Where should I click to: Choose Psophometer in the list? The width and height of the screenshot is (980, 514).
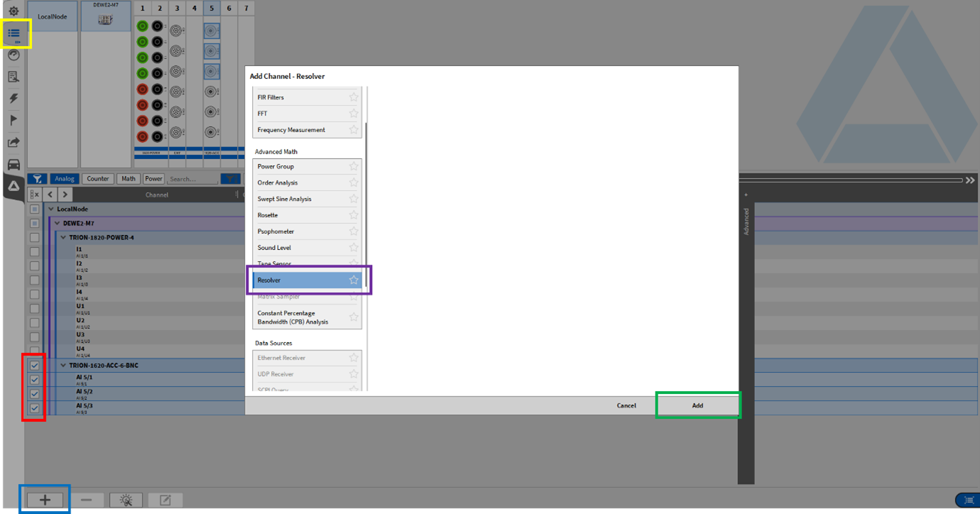click(307, 231)
